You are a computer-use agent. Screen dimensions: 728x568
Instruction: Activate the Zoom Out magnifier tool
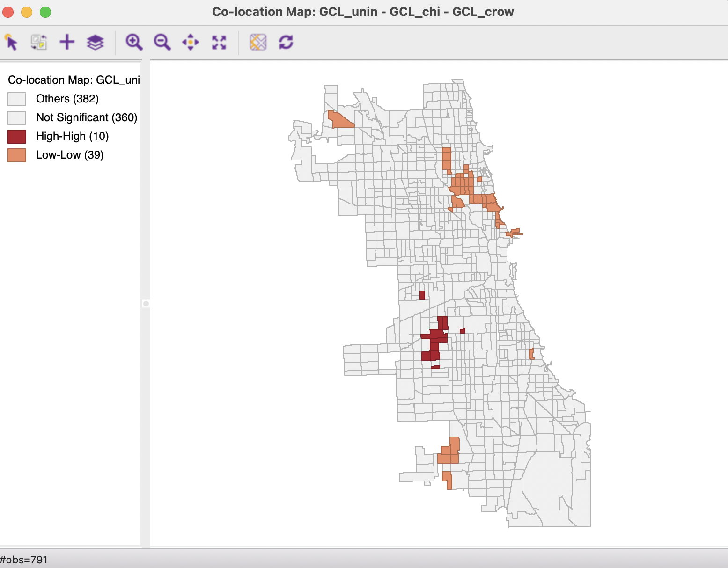point(162,42)
